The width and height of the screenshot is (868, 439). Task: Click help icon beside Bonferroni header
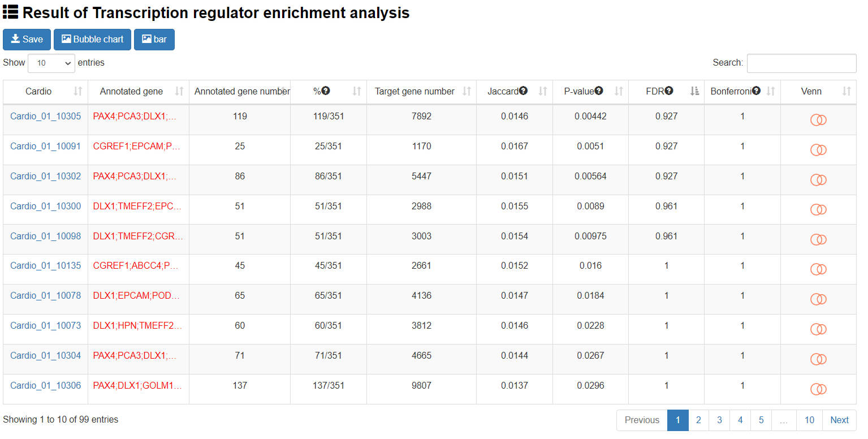click(756, 91)
